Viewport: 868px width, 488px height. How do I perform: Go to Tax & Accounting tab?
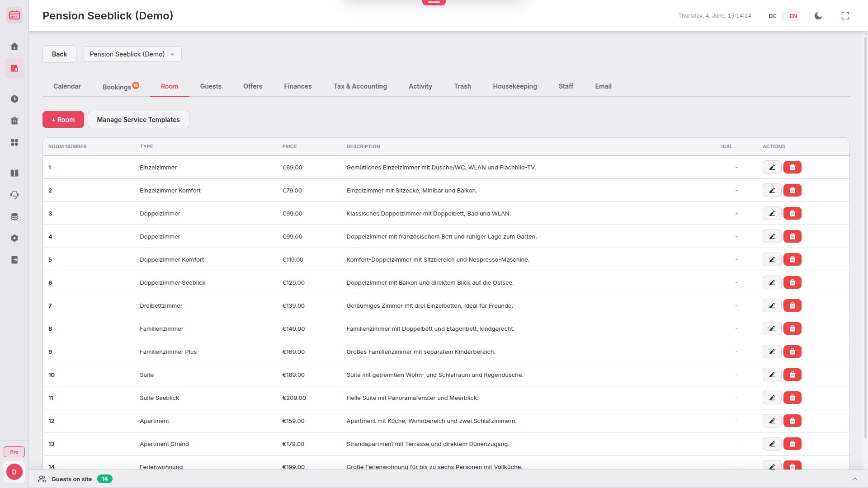click(x=360, y=86)
